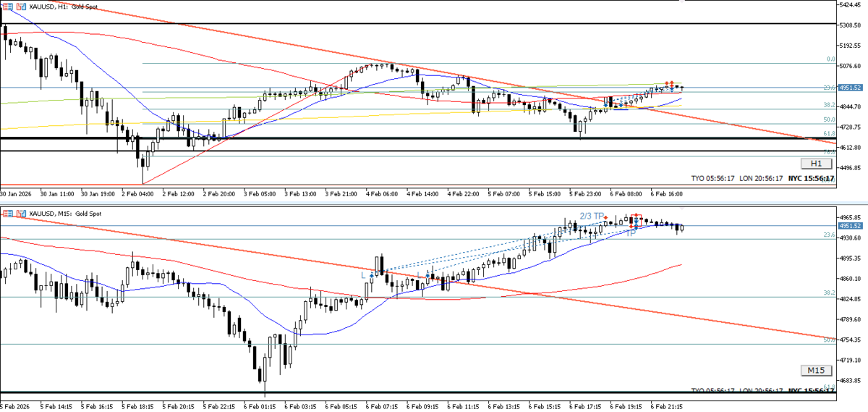Screen dimensions: 868x412
Task: Click the 4496.85 price label on the H1 scale
Action: pyautogui.click(x=851, y=168)
